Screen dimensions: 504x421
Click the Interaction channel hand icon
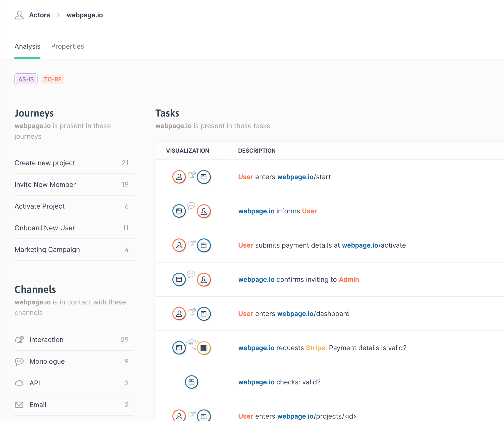(19, 340)
